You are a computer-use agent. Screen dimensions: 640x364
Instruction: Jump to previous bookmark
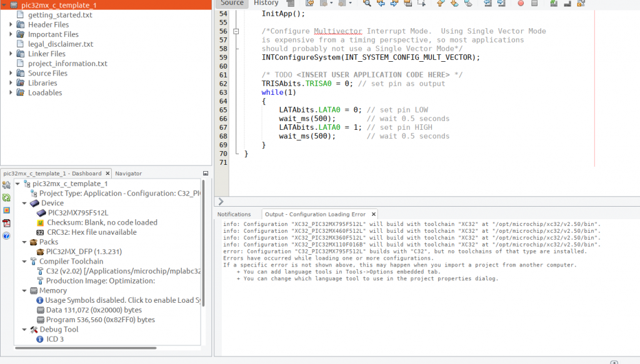click(441, 3)
